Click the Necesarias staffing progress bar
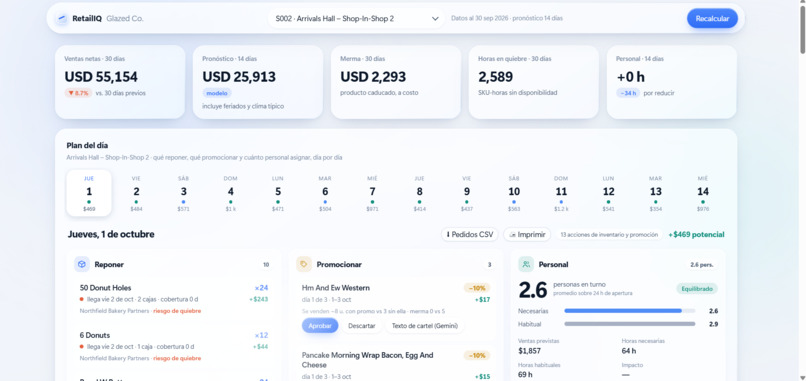The image size is (806, 381). 630,311
